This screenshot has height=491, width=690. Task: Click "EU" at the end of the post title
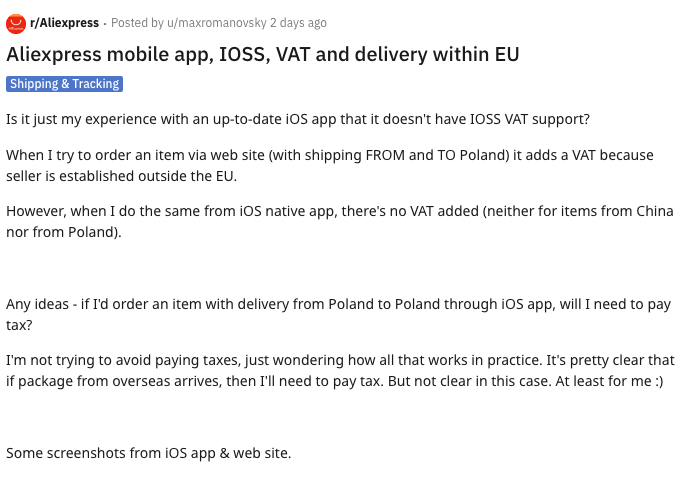507,55
